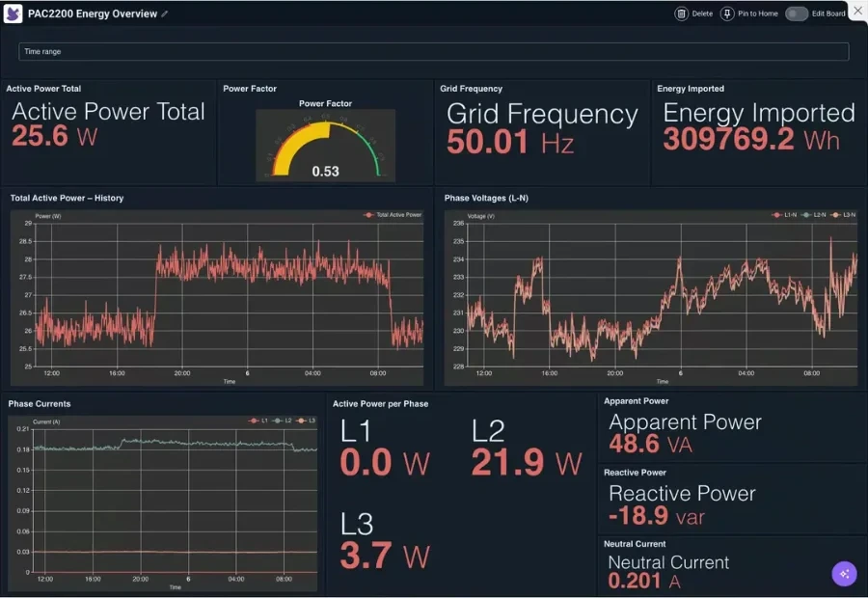This screenshot has height=598, width=868.
Task: Toggle L1-N series in voltage legend
Action: tap(784, 215)
